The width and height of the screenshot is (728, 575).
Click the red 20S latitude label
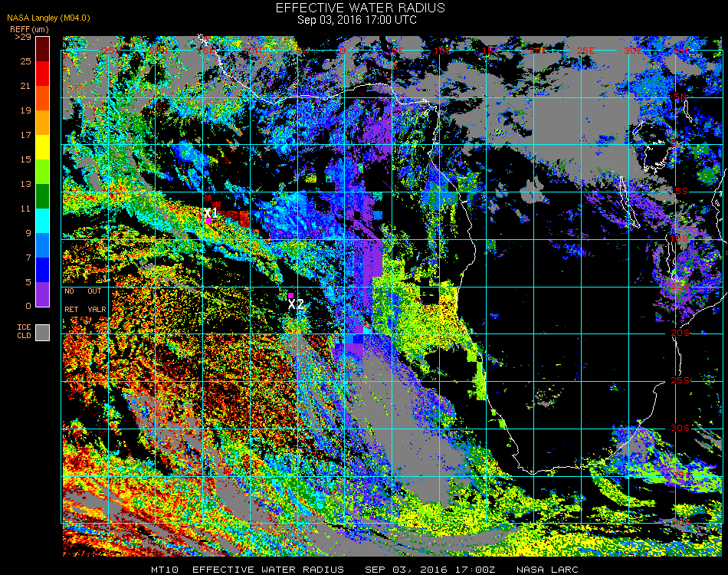point(680,333)
